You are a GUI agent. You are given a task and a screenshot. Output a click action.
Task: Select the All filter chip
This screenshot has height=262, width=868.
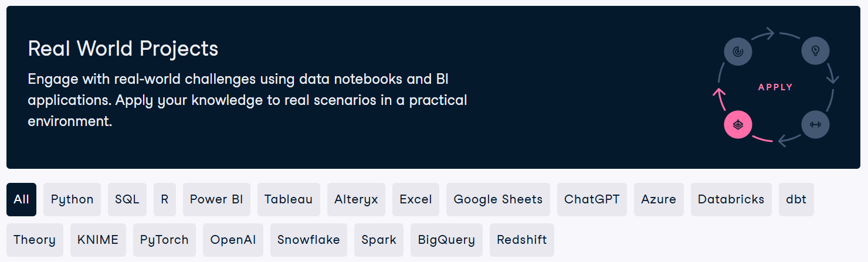pyautogui.click(x=21, y=199)
